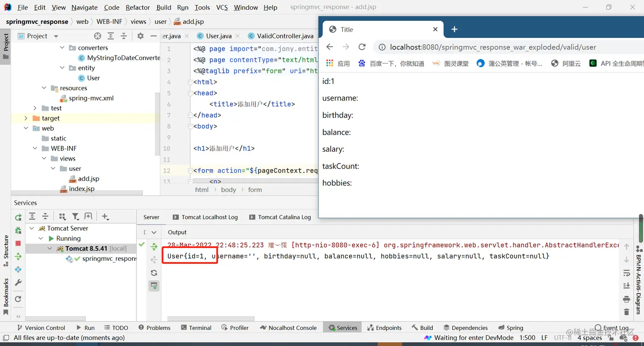The image size is (644, 346).
Task: Toggle the Structure tool window sidebar tab
Action: [x=6, y=251]
